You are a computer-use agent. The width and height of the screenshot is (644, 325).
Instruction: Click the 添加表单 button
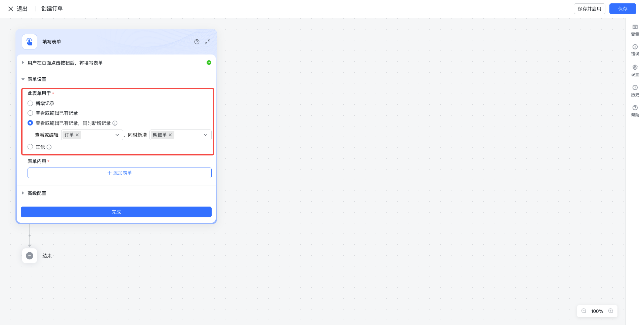(x=119, y=173)
